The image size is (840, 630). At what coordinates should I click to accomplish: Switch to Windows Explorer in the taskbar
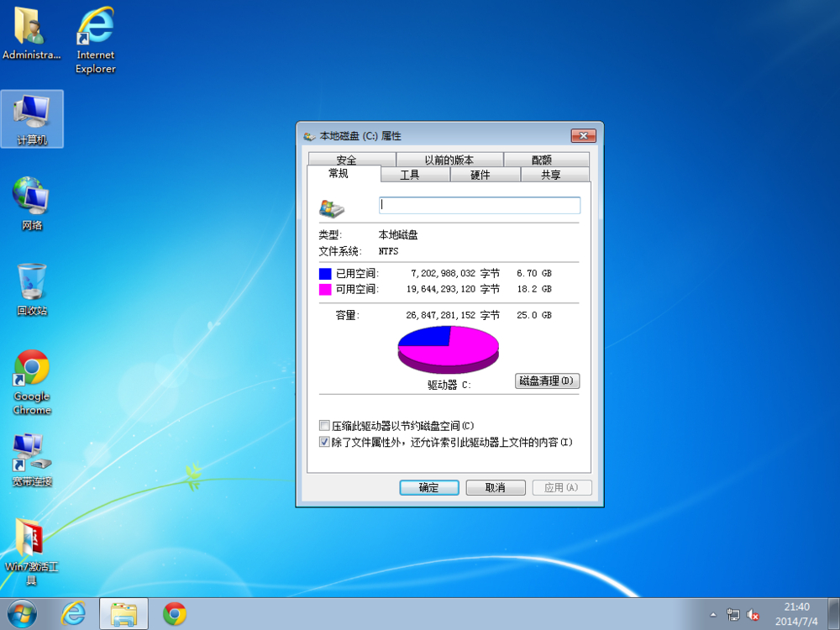coord(123,614)
